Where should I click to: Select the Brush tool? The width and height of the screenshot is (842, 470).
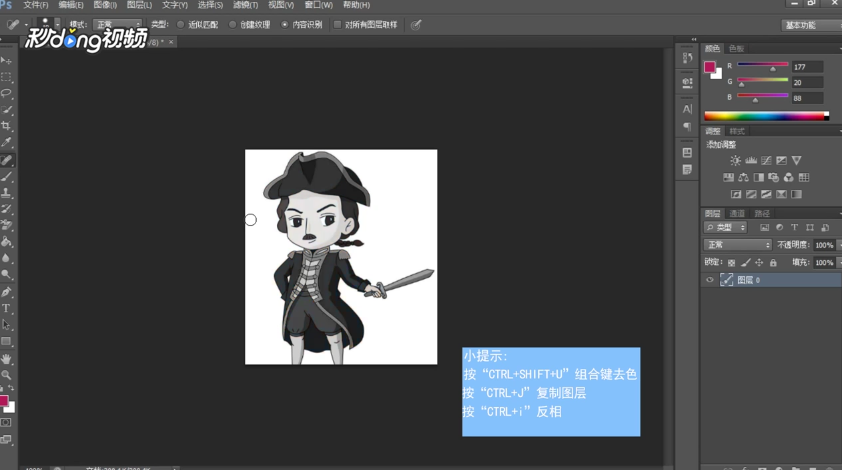(x=6, y=177)
